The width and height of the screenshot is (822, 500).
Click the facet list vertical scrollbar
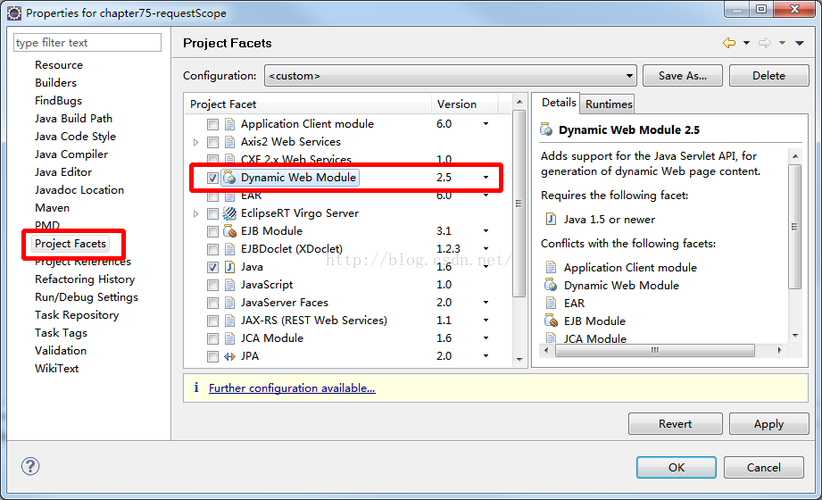coord(518,200)
